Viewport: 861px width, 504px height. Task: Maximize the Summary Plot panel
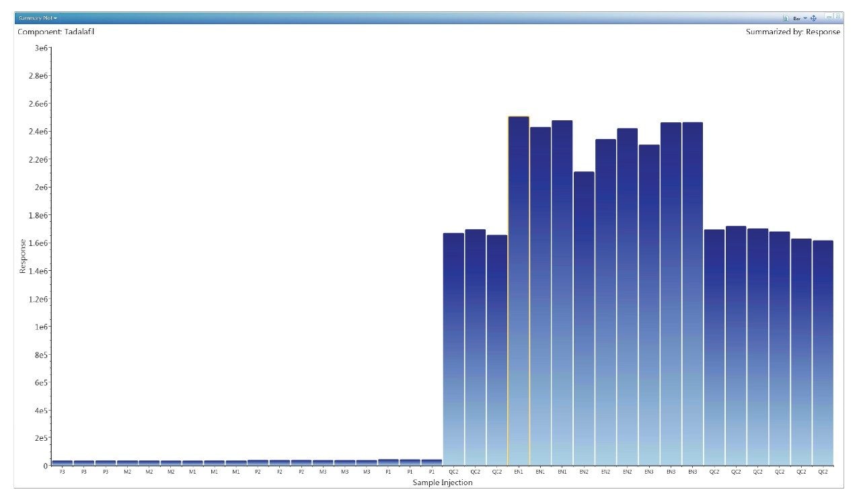[837, 17]
